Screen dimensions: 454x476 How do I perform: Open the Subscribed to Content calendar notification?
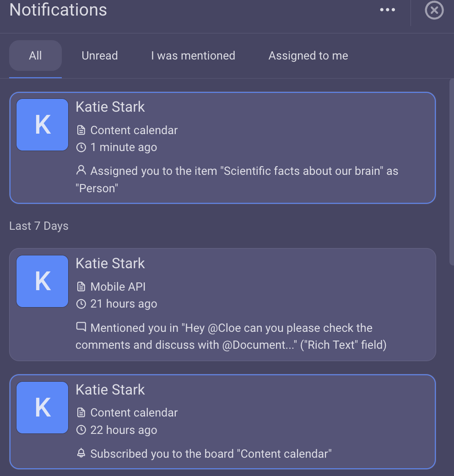[223, 422]
